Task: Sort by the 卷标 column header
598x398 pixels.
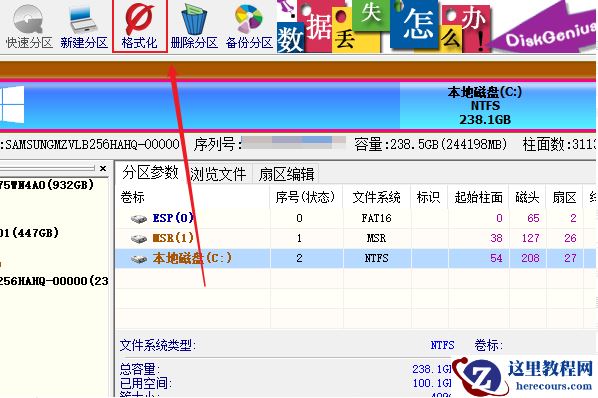Action: 193,197
